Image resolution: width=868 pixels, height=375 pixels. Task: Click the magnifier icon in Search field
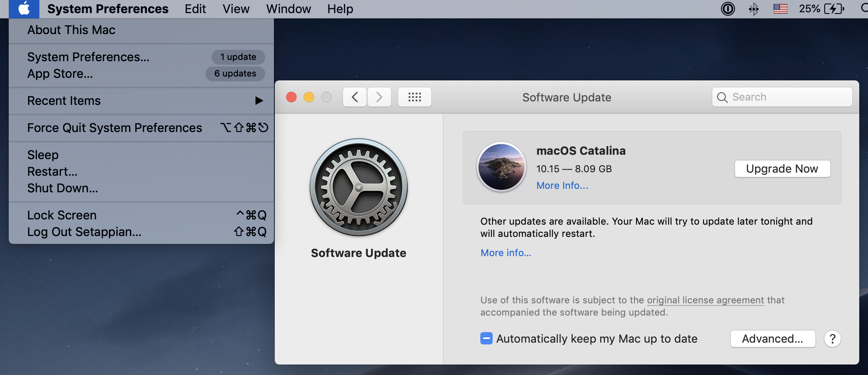coord(722,97)
